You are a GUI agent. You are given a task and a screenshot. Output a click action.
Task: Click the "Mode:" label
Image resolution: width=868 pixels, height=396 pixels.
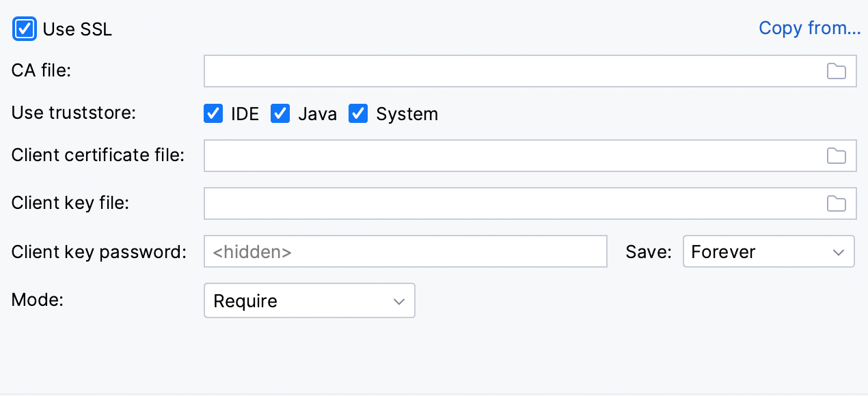38,300
